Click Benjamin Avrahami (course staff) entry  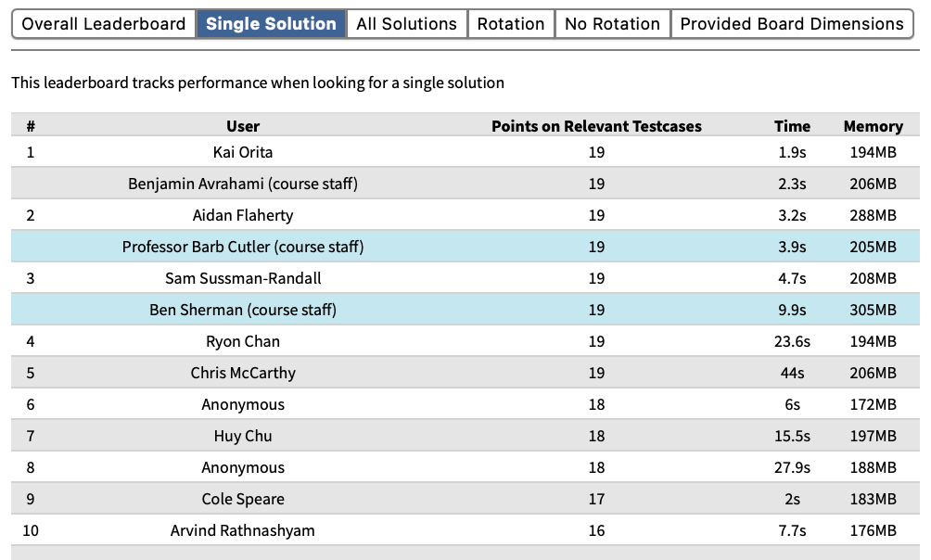(x=243, y=184)
